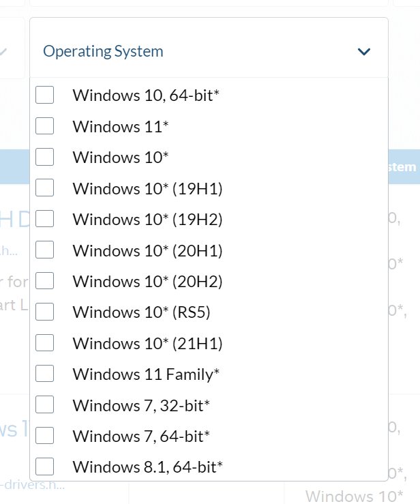Click the Windows 8.1, 64-bit* label
Image resolution: width=420 pixels, height=504 pixels.
tap(147, 467)
